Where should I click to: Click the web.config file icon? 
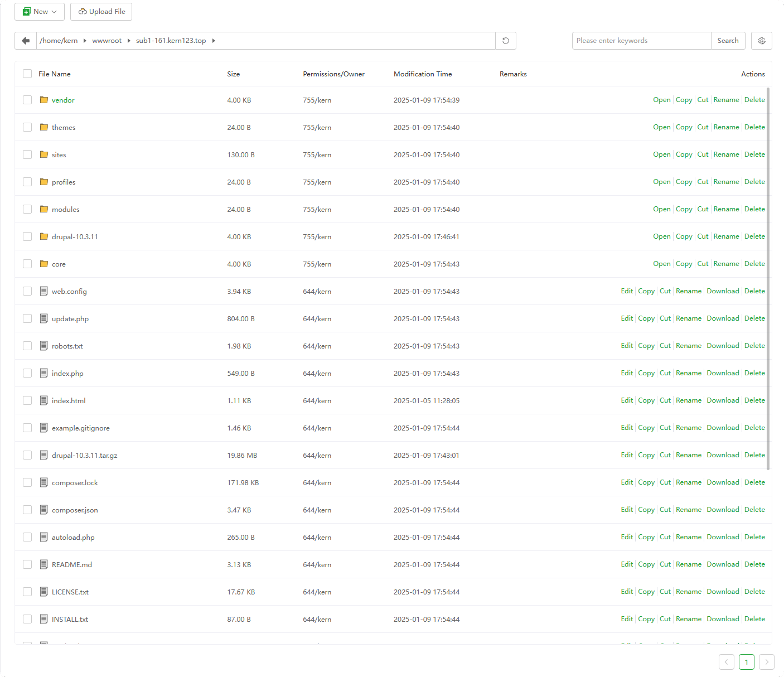click(44, 291)
